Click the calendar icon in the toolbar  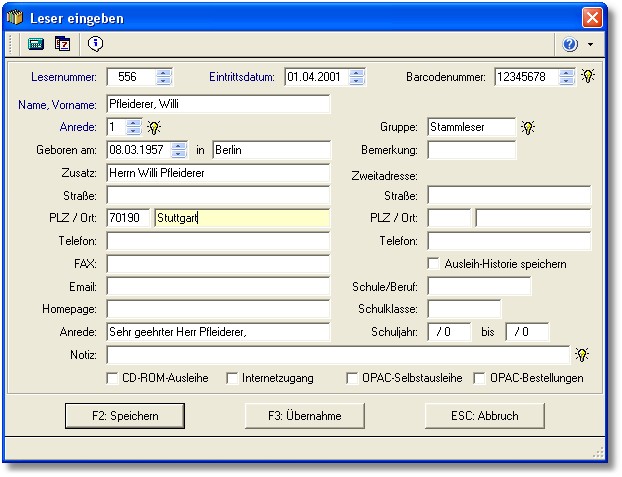[x=63, y=44]
